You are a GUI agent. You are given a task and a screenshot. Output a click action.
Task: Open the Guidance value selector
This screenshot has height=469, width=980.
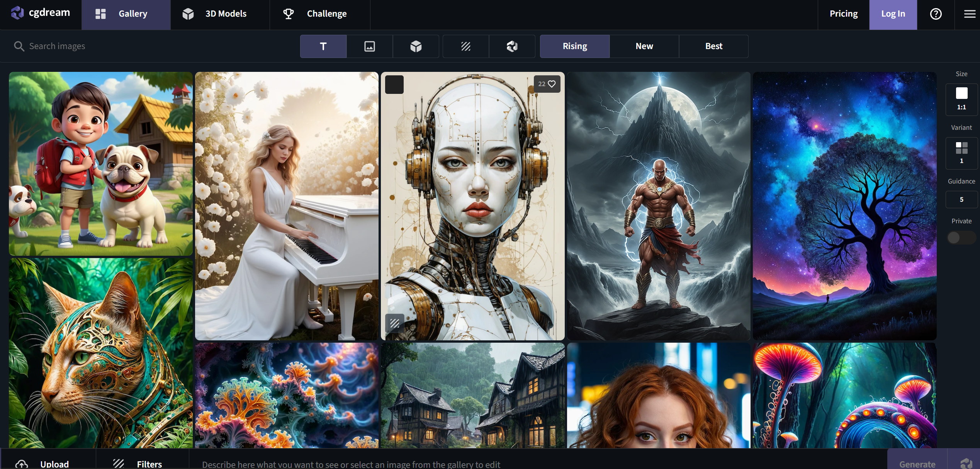961,199
